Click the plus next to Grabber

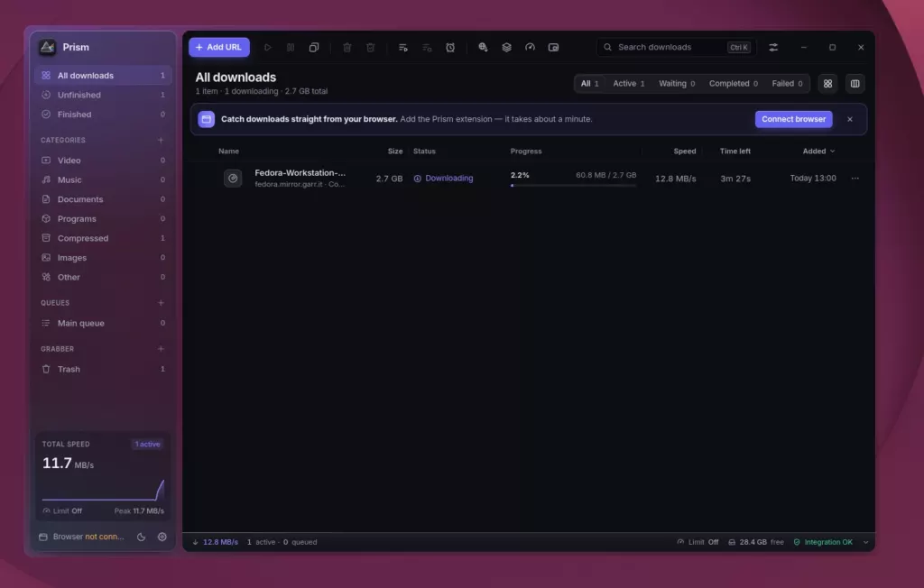click(161, 349)
